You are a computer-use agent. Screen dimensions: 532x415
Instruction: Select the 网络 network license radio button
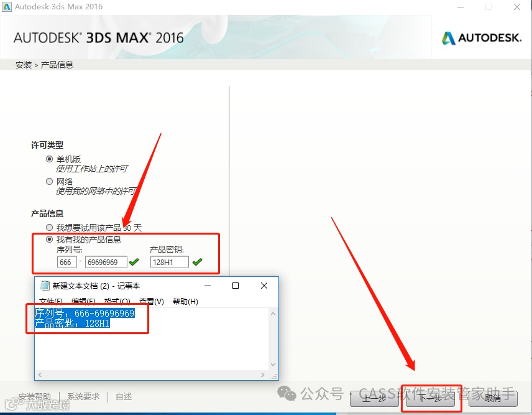click(50, 181)
